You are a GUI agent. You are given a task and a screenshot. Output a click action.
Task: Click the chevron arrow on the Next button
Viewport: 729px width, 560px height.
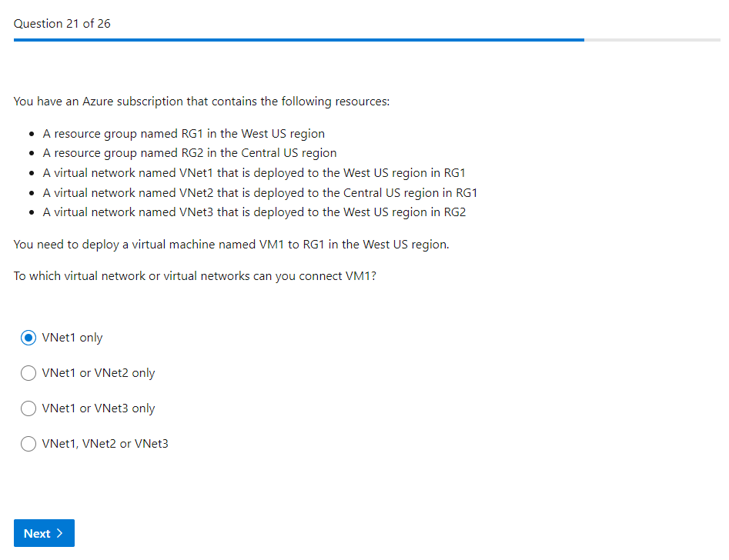pos(60,533)
